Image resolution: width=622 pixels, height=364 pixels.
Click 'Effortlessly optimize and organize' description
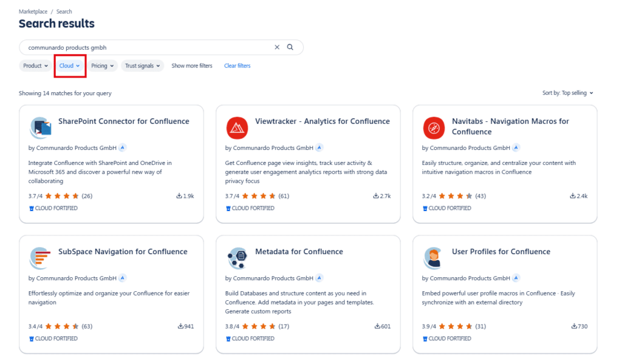tap(109, 298)
